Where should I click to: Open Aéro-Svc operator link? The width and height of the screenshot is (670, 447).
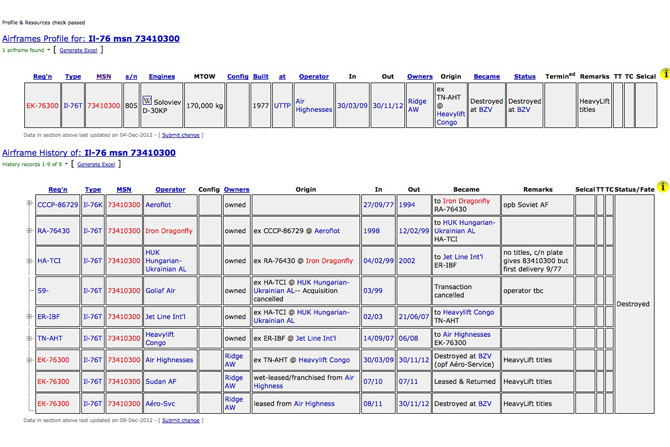coord(160,403)
